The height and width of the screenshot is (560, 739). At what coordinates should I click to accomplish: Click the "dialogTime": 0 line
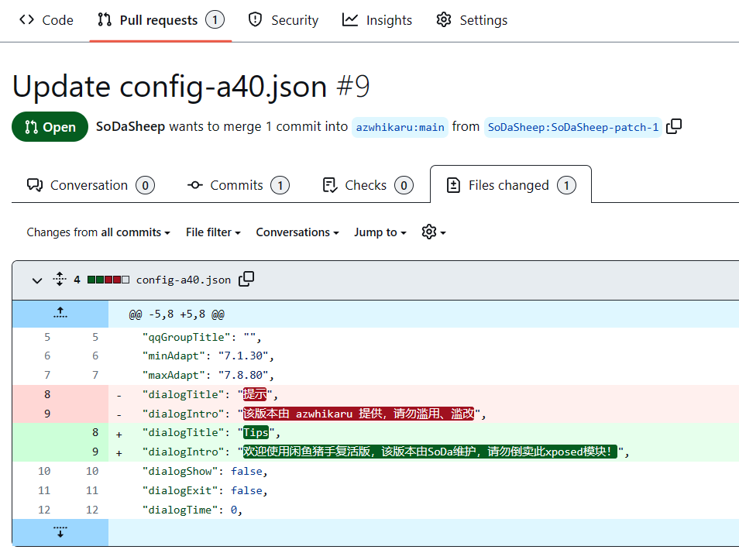point(424,510)
